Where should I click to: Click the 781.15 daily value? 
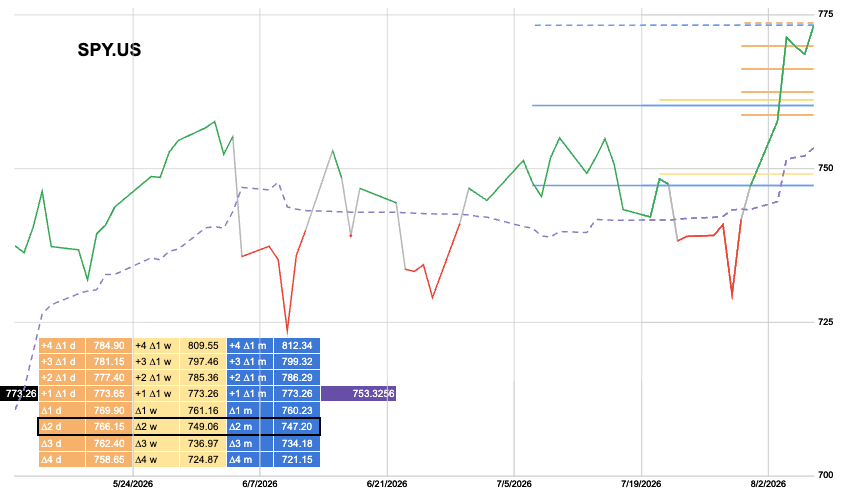click(x=109, y=362)
